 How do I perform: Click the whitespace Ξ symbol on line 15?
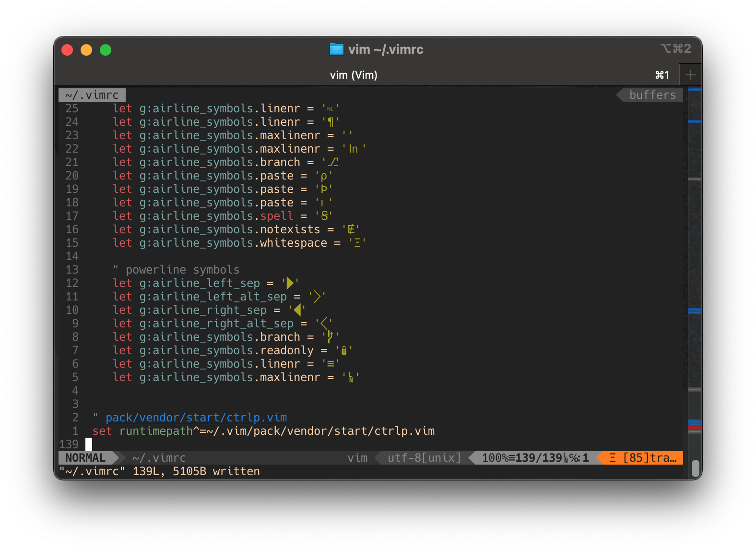pyautogui.click(x=357, y=243)
